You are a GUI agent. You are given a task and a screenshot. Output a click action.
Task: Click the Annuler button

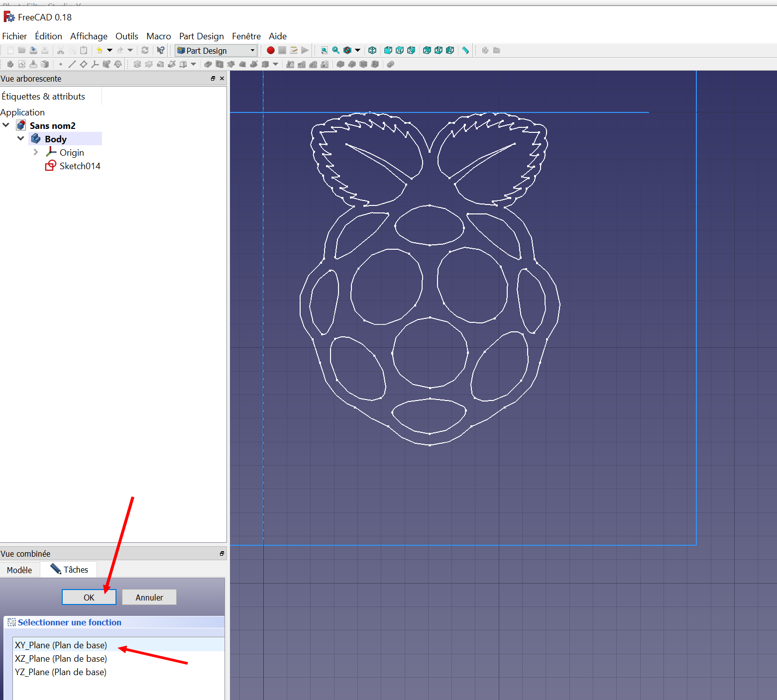pos(149,598)
